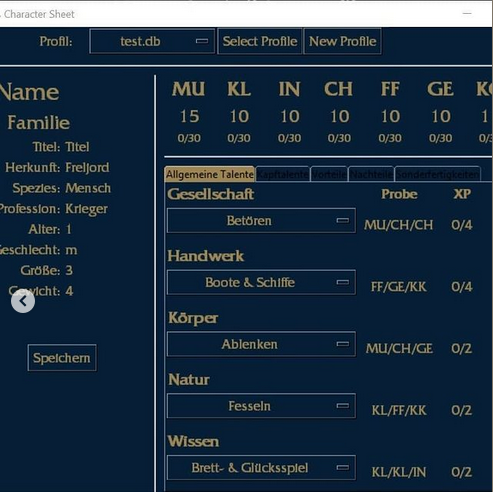Click the FF/GE/KK probe text
Viewport: 493px width, 492px height.
398,287
